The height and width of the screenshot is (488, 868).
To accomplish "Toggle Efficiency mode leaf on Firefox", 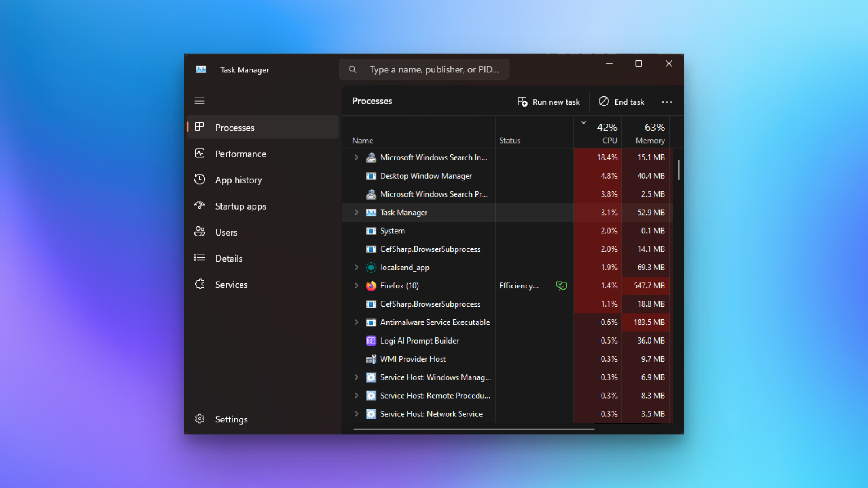I will tap(562, 285).
